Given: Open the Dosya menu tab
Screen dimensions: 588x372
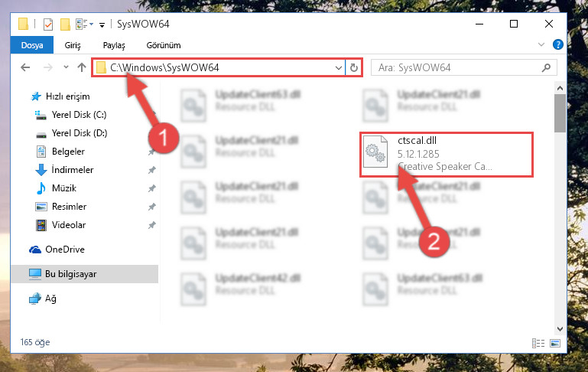Looking at the screenshot, I should [x=32, y=45].
